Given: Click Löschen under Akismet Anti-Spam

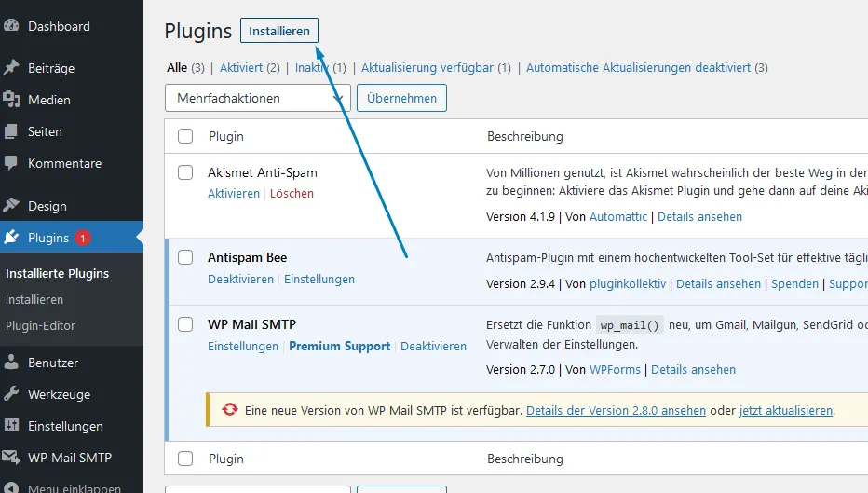Looking at the screenshot, I should 292,193.
